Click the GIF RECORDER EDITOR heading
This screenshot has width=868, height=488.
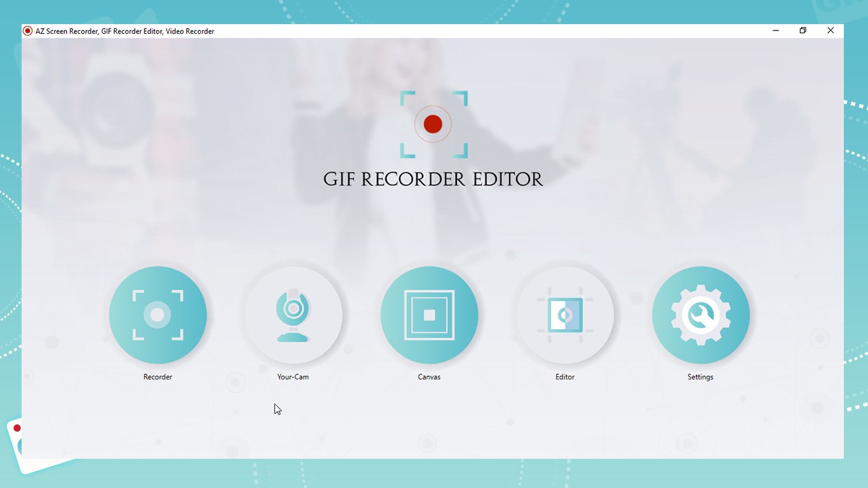click(433, 179)
